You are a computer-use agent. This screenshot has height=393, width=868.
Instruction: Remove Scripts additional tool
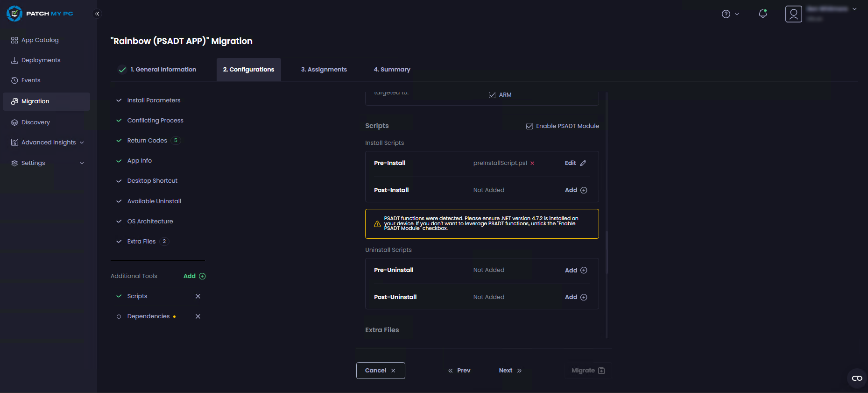198,296
